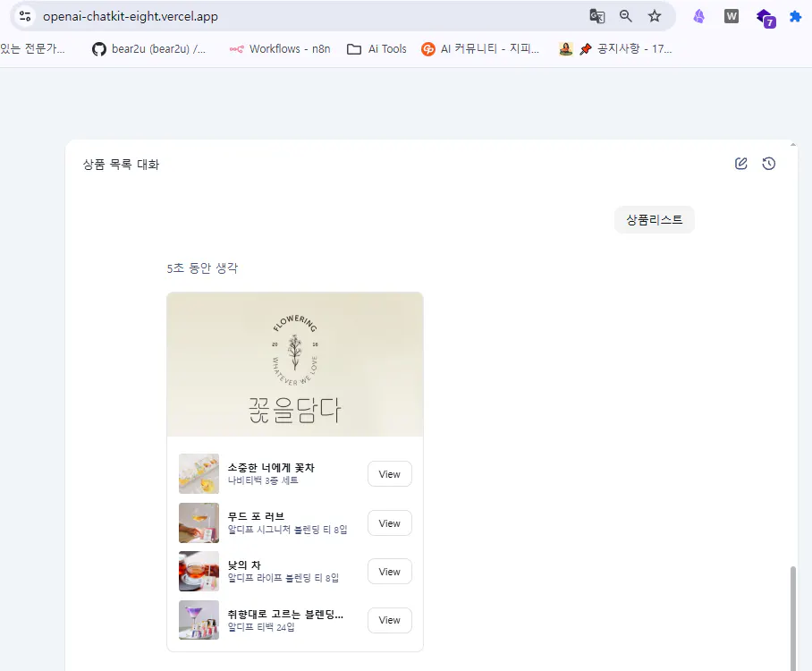812x671 pixels.
Task: Open Google Translate in the address bar
Action: (x=597, y=16)
